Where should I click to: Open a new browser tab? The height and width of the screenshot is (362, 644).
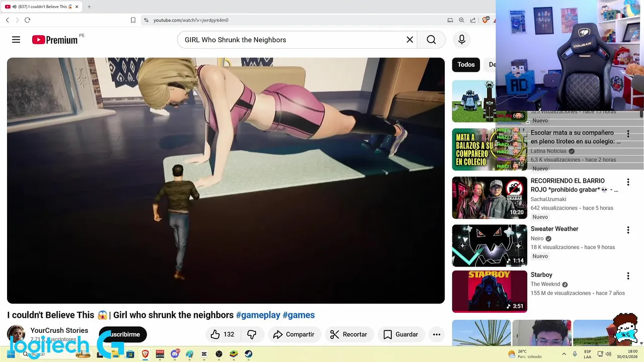[89, 7]
